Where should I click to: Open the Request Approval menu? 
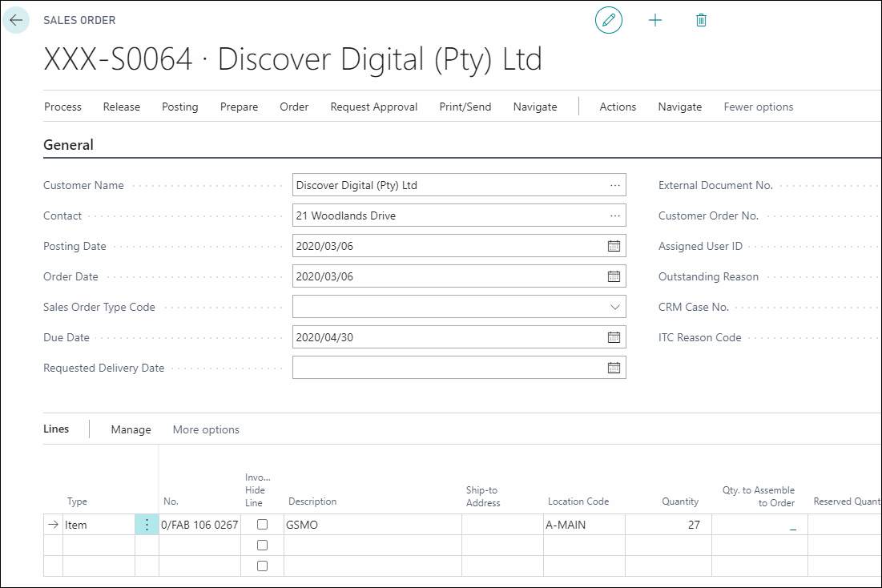374,107
